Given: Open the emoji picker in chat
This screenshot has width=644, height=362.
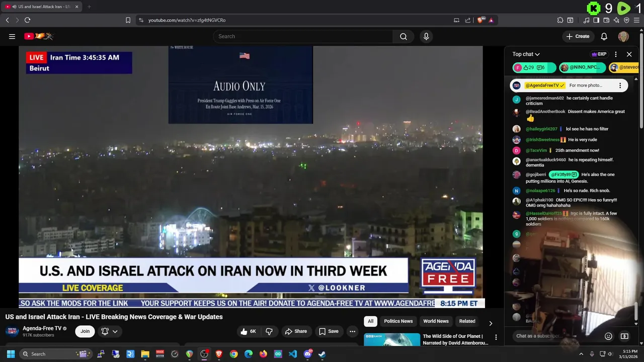Looking at the screenshot, I should tap(608, 336).
